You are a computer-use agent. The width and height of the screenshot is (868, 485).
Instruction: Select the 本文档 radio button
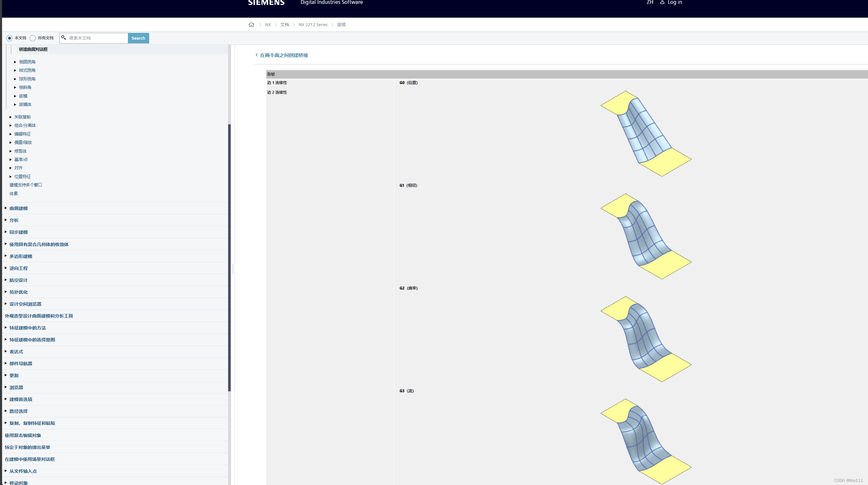[9, 38]
